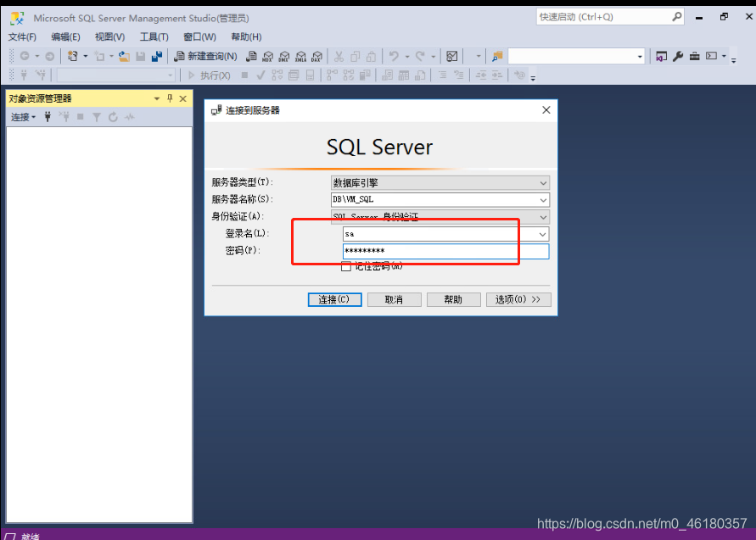Open the 工具(T) menu
The height and width of the screenshot is (540, 756).
point(154,36)
